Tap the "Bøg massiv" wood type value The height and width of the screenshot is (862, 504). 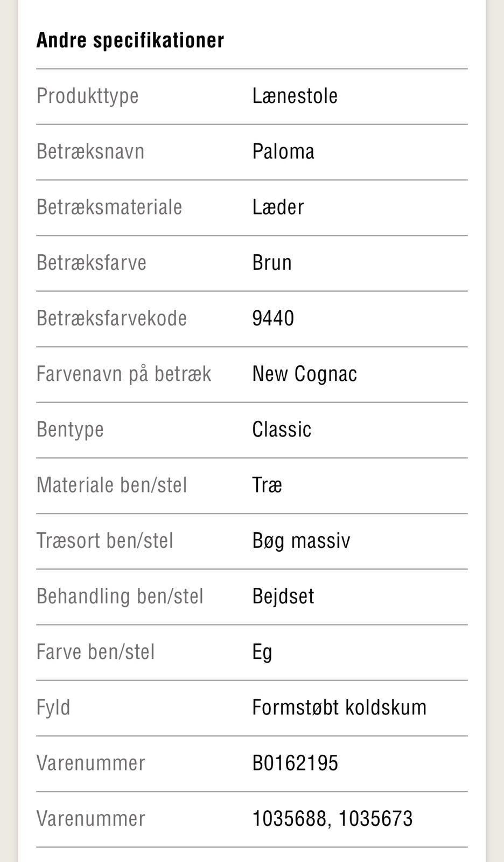(301, 540)
